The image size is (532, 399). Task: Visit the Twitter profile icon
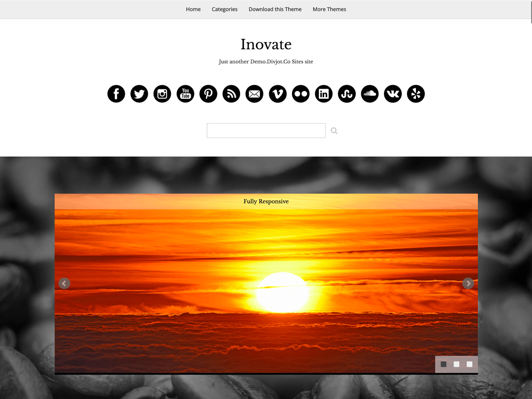tap(139, 94)
